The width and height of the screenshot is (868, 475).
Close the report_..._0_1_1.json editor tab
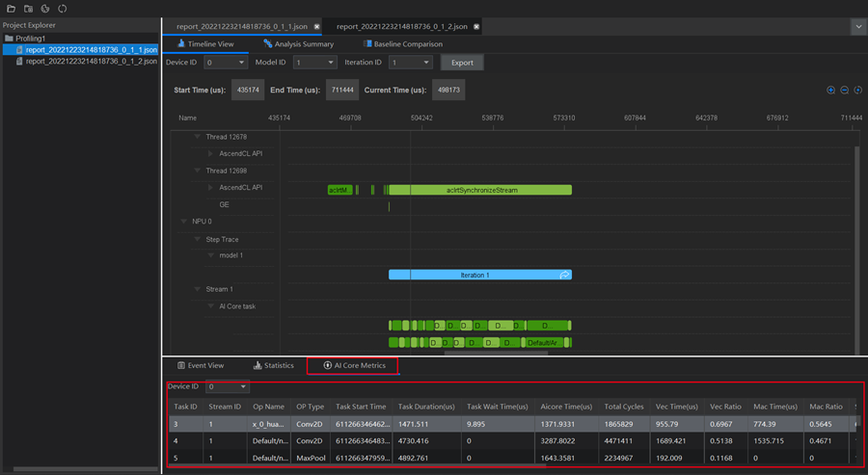(x=317, y=27)
